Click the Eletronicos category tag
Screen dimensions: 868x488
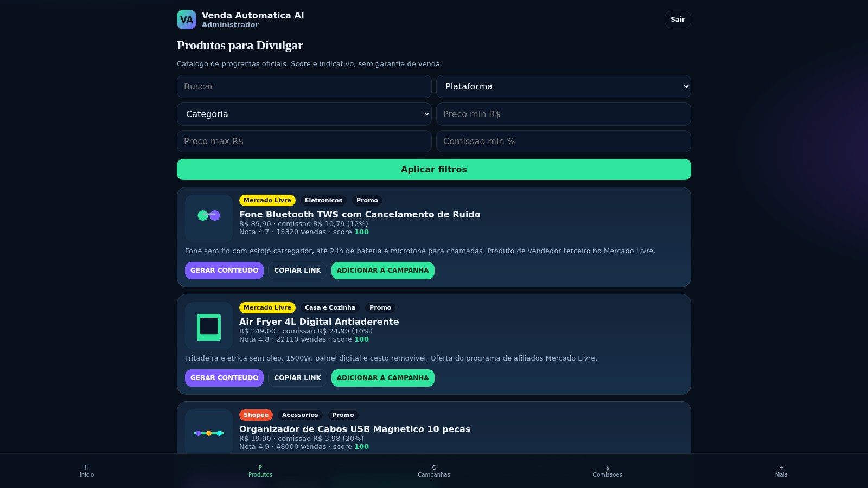point(323,200)
